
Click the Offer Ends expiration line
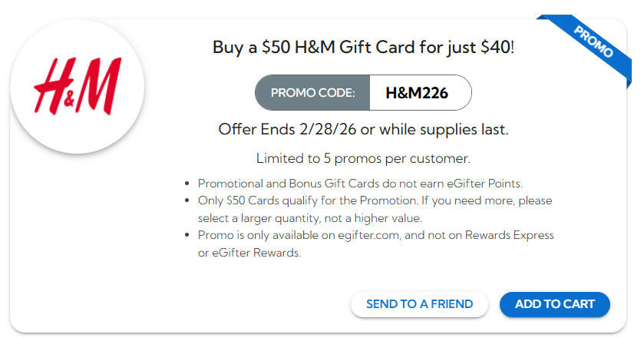pos(363,128)
